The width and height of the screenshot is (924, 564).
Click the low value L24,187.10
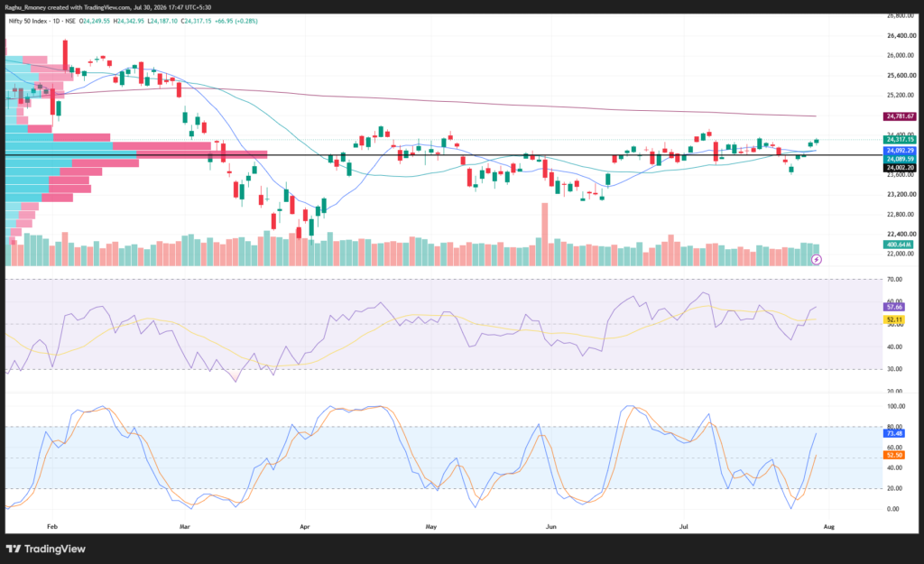pos(162,22)
